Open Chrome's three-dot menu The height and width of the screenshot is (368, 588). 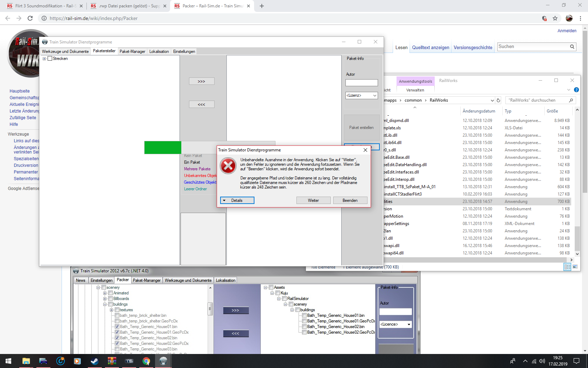click(580, 18)
